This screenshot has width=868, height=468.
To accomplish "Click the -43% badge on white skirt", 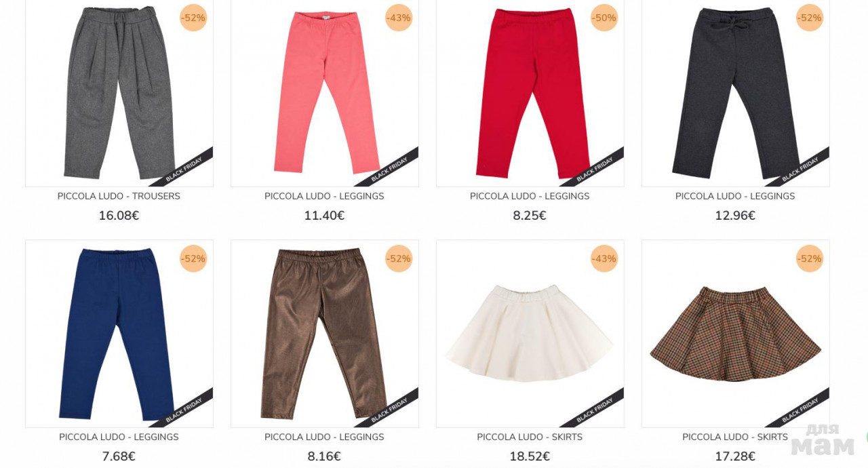I will [604, 258].
